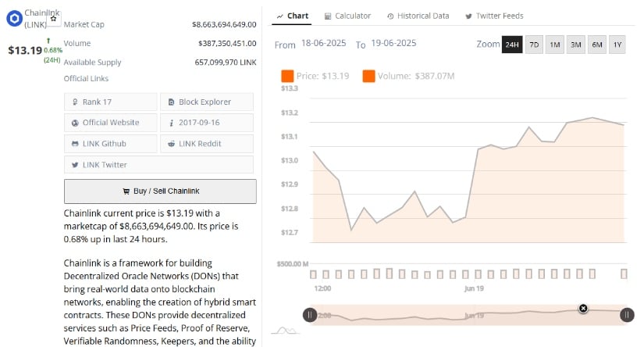Viewport: 644px width, 347px height.
Task: Open the Chart tab
Action: (292, 16)
